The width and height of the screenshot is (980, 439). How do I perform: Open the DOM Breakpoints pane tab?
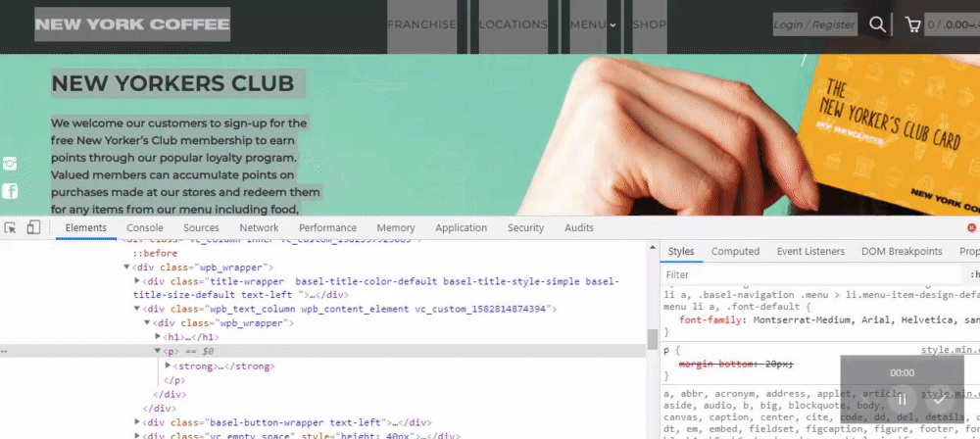click(x=902, y=252)
